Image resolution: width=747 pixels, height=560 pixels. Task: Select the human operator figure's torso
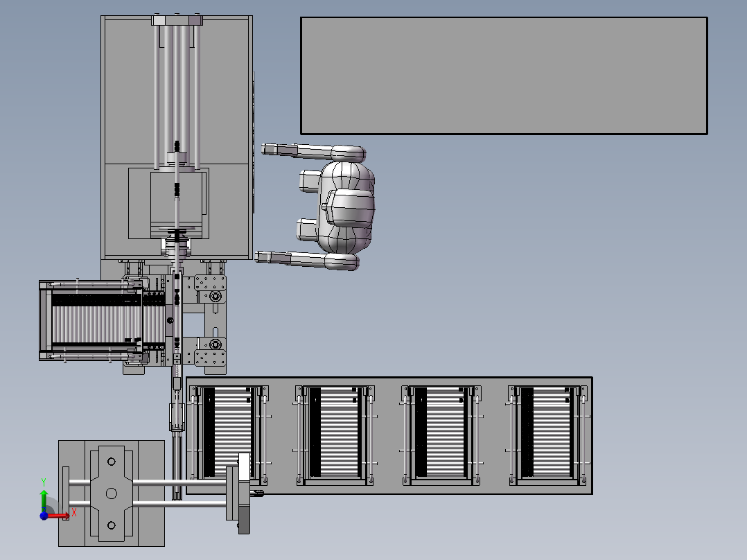346,207
